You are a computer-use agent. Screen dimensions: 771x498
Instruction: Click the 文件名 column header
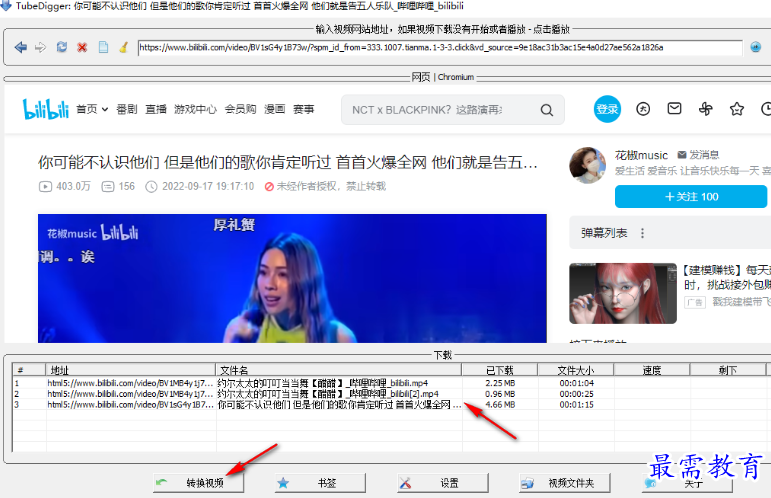[338, 370]
